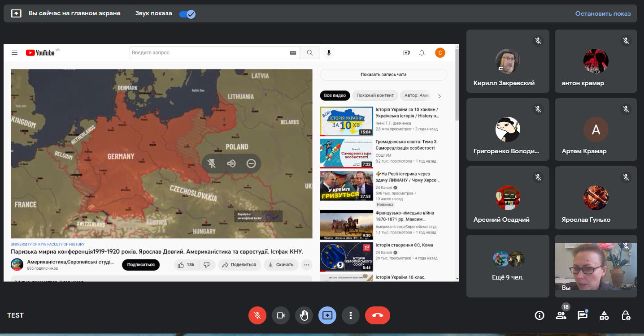Open the Історія Європейського Союзу thumbnail
Viewport: 644px width, 336px height.
346,257
